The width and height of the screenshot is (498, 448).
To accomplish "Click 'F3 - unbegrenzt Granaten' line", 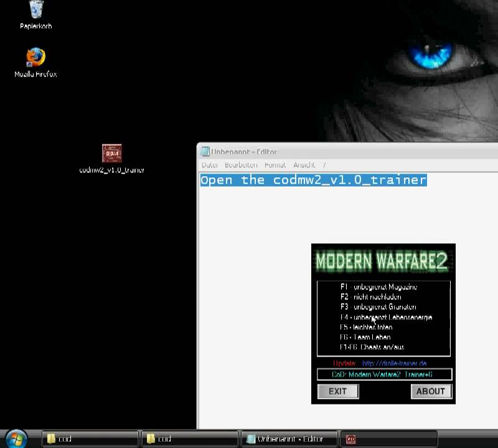I will 378,307.
